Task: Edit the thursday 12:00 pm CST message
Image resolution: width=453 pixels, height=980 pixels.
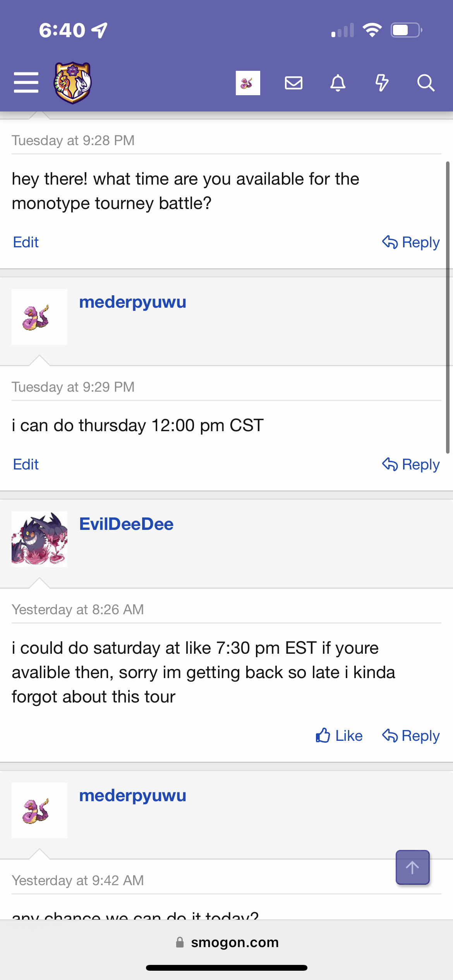Action: (x=26, y=464)
